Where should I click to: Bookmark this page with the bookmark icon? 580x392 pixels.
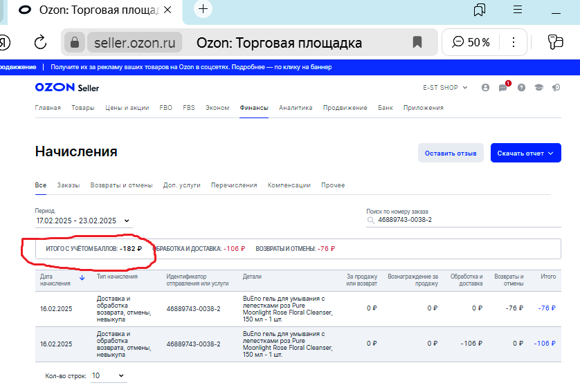click(x=417, y=42)
